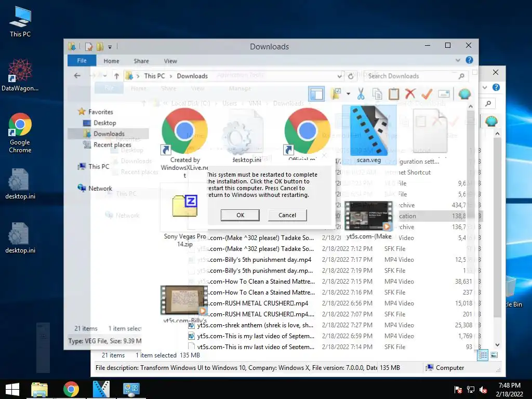532x399 pixels.
Task: Switch to large icons view in rear window
Action: click(494, 355)
